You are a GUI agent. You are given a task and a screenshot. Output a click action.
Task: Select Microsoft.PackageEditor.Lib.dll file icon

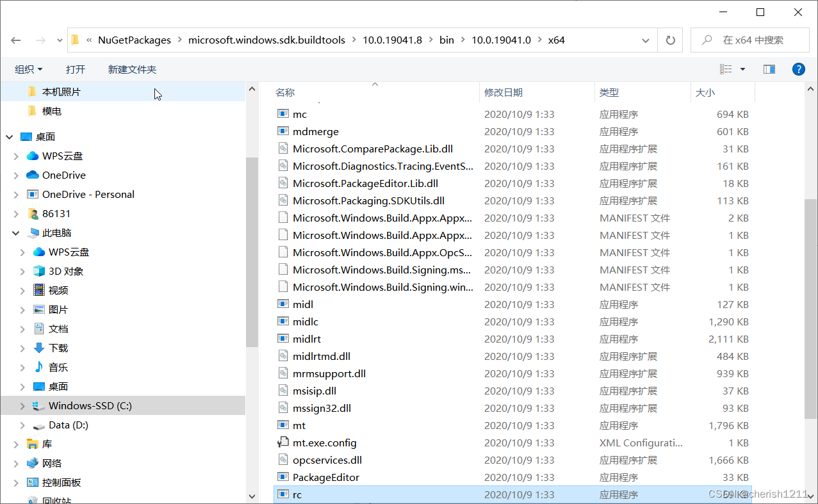[x=283, y=183]
